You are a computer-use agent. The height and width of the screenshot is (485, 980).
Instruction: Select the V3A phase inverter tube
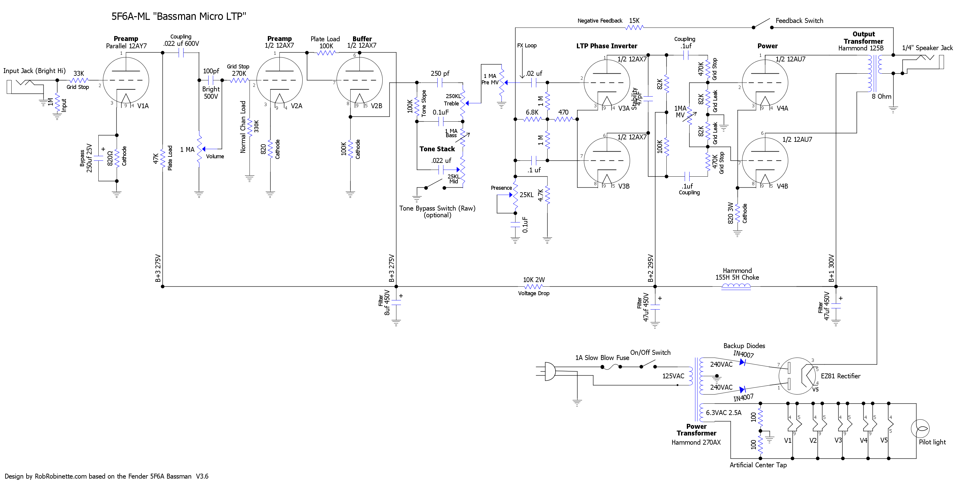pos(607,83)
